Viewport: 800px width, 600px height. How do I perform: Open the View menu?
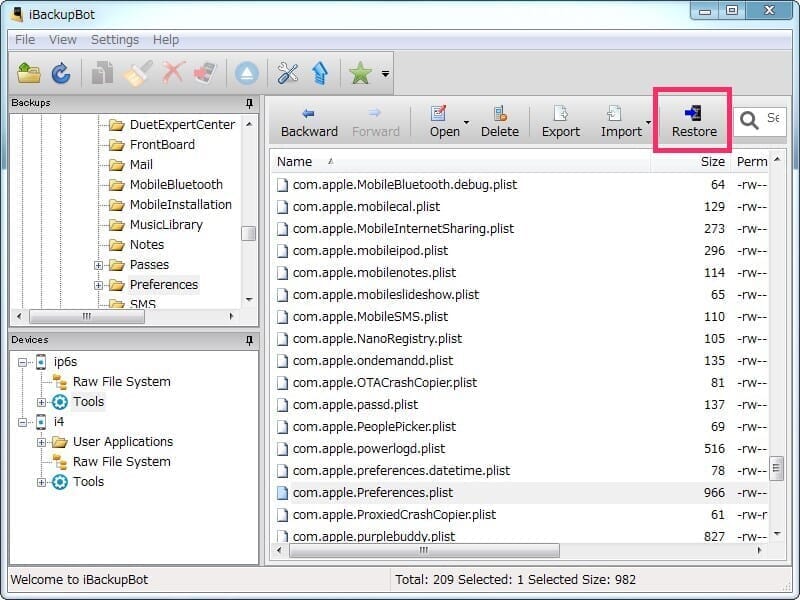(63, 39)
